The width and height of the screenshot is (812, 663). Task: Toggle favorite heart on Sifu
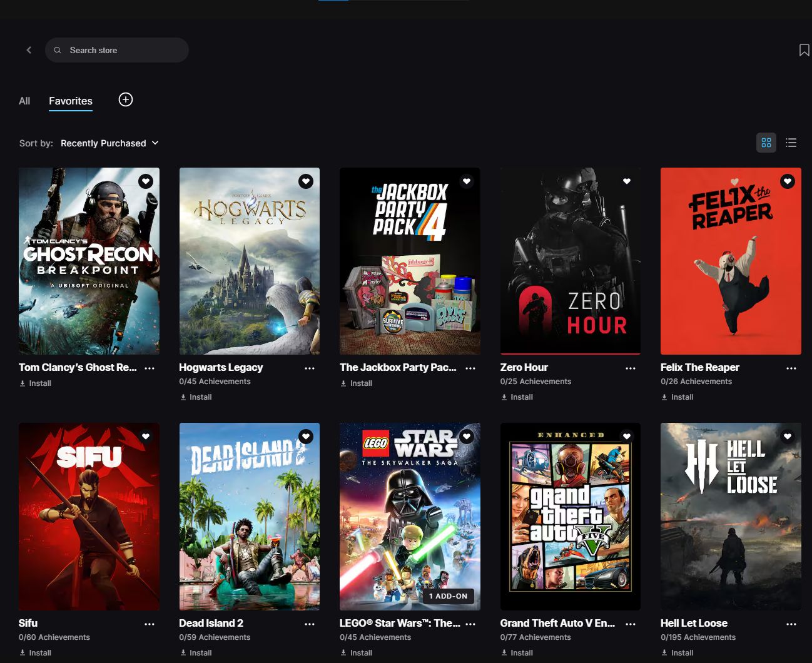(x=146, y=437)
